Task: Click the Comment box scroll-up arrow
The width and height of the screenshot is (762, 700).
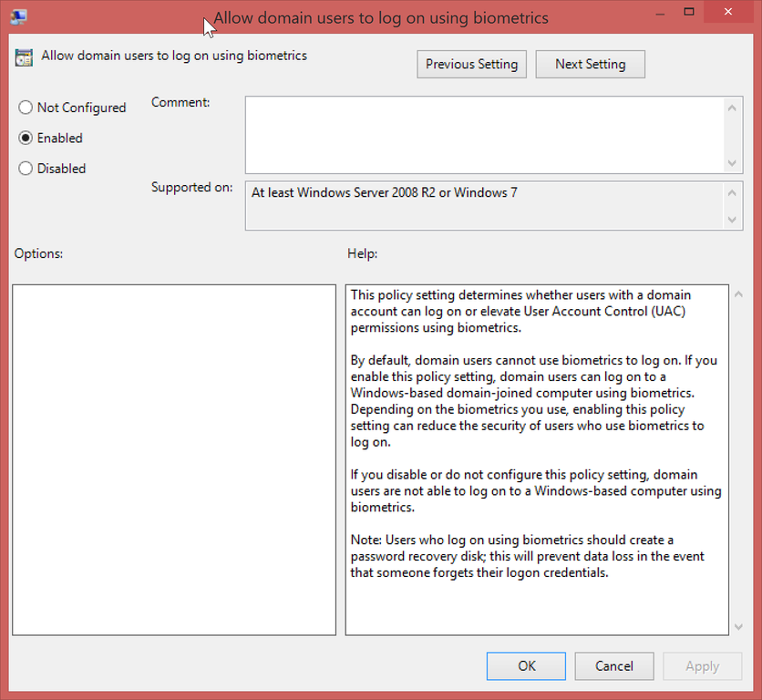Action: pyautogui.click(x=733, y=107)
